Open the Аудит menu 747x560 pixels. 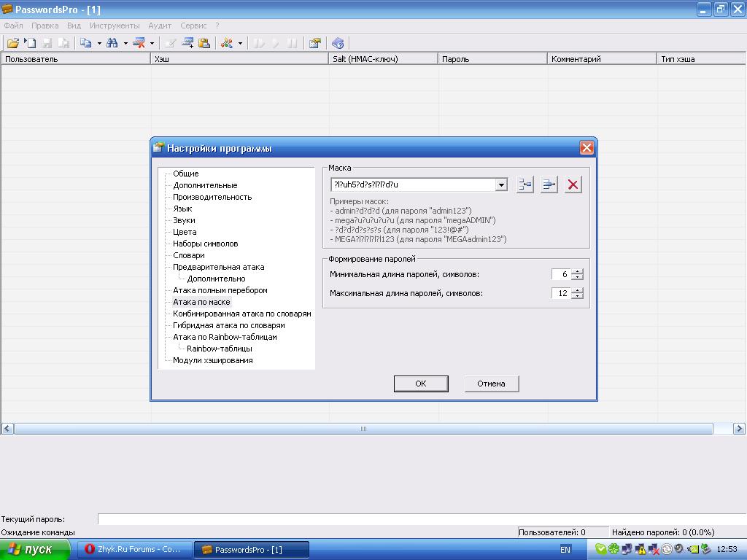point(160,26)
